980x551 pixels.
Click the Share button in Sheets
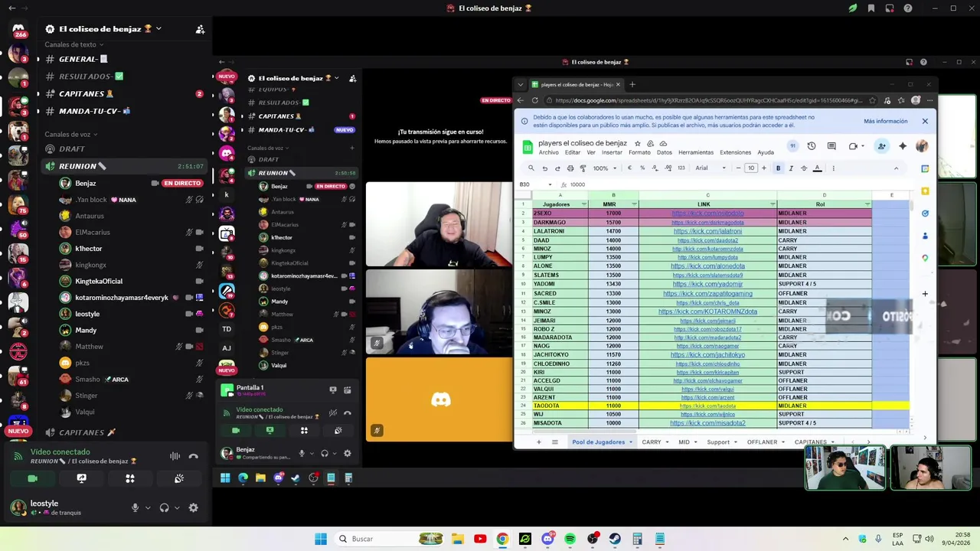881,146
